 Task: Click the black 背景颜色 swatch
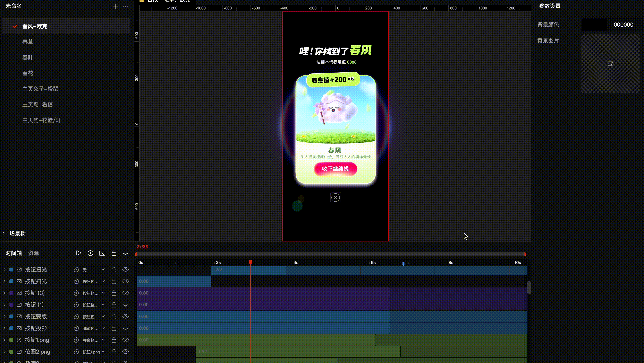[594, 24]
